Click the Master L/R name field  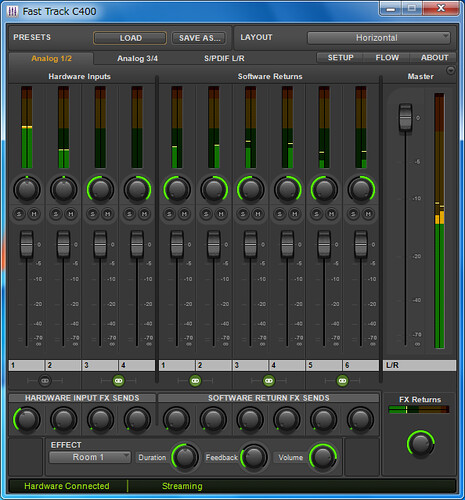point(420,365)
